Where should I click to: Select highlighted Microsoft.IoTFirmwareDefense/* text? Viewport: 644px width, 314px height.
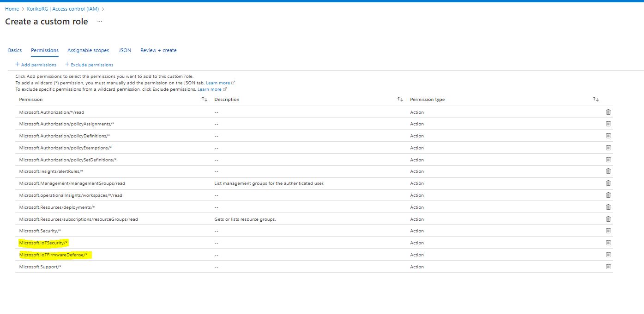53,255
